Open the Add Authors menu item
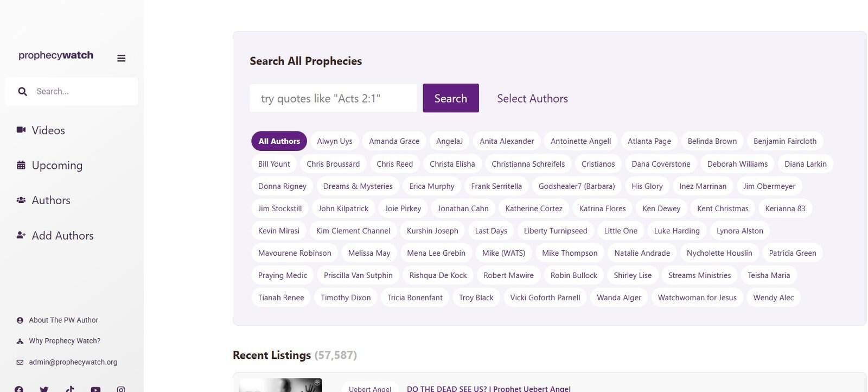The image size is (868, 392). pyautogui.click(x=62, y=236)
